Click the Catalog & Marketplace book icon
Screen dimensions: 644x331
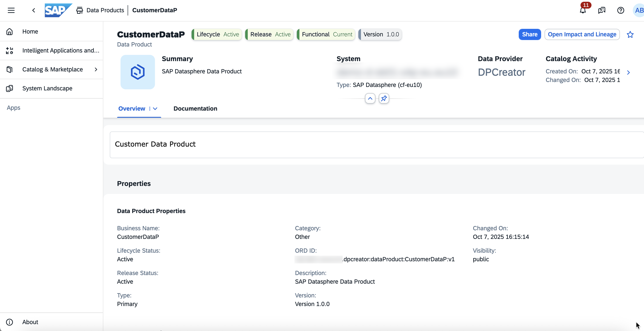point(9,70)
